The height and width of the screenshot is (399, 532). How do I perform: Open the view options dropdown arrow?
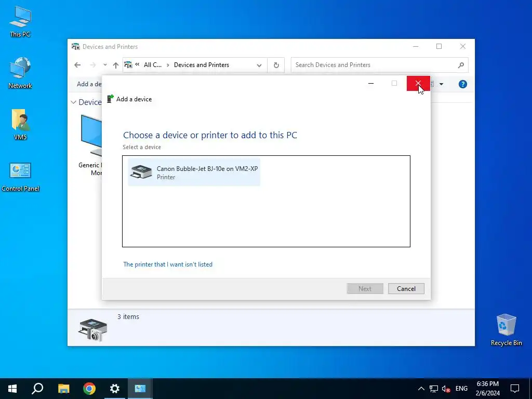pos(441,84)
